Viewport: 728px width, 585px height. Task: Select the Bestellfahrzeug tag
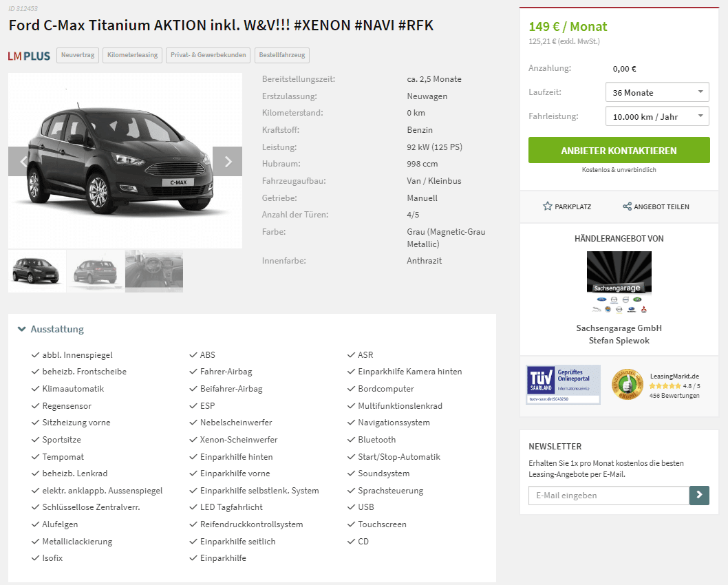[x=282, y=55]
